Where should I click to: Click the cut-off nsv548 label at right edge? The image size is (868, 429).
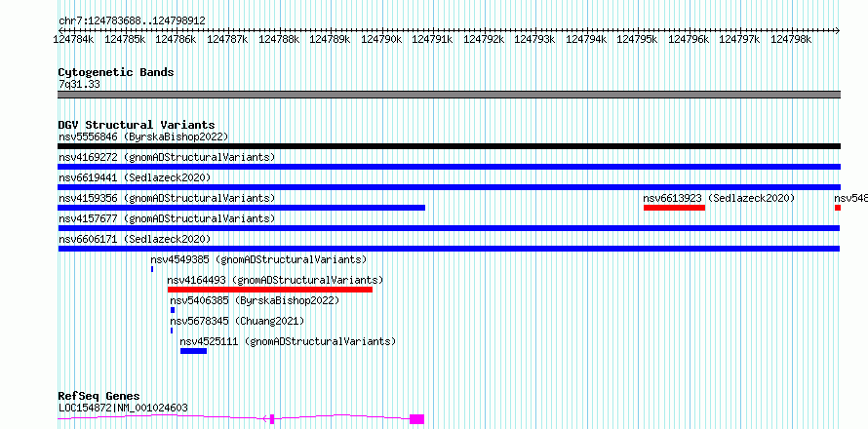850,198
